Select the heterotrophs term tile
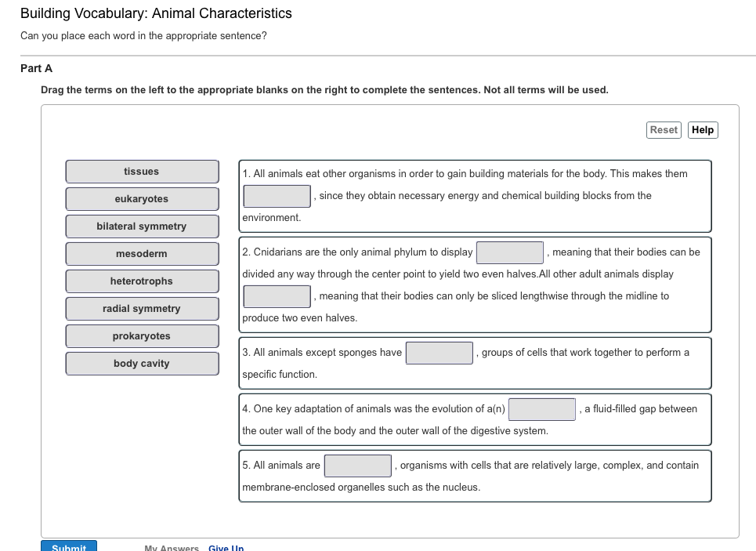Screen dimensions: 756x551 [x=142, y=281]
